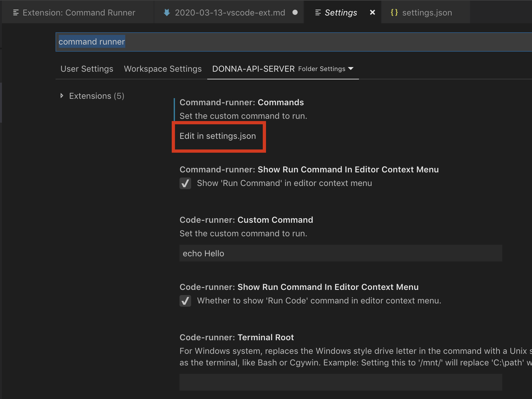Image resolution: width=532 pixels, height=399 pixels.
Task: Click the curly braces icon on settings.json tab
Action: [394, 13]
